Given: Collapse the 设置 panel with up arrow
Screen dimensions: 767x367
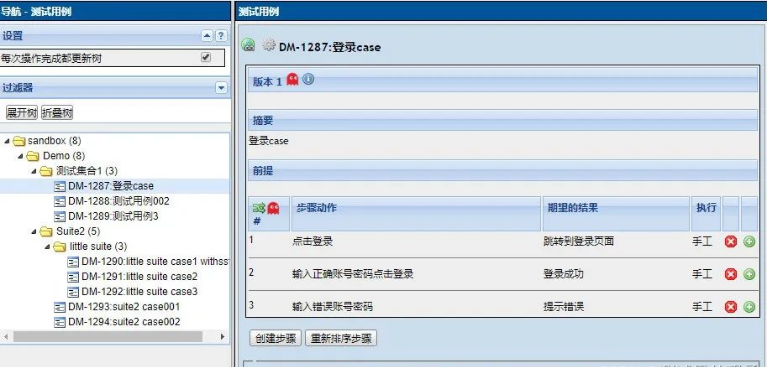Looking at the screenshot, I should (x=207, y=36).
